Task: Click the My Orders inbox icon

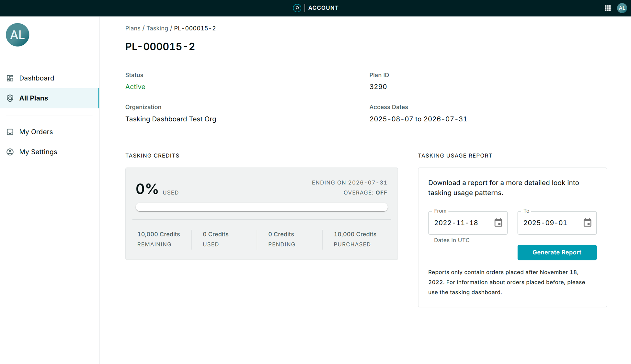Action: coord(10,132)
